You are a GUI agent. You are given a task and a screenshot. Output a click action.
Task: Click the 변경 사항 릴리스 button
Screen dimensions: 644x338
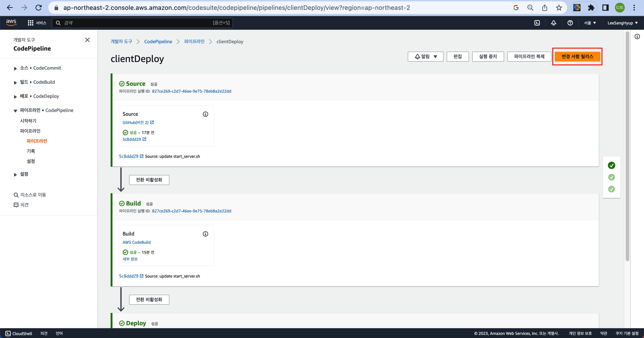(577, 57)
